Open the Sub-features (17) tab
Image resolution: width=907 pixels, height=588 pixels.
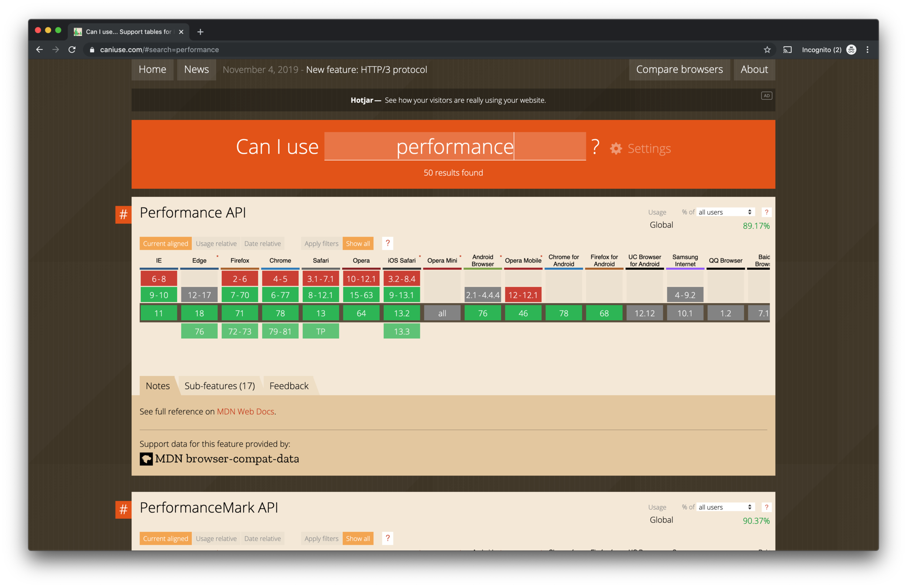(x=220, y=386)
